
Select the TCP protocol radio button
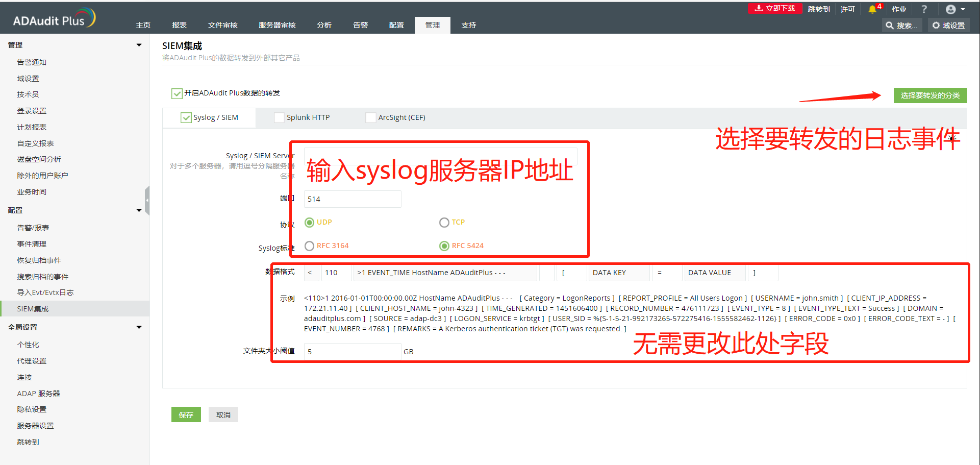(444, 223)
